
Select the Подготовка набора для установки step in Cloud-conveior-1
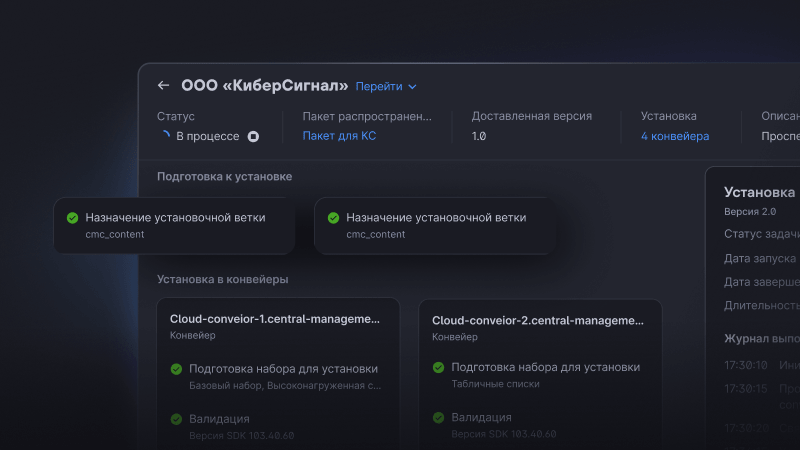pos(283,369)
